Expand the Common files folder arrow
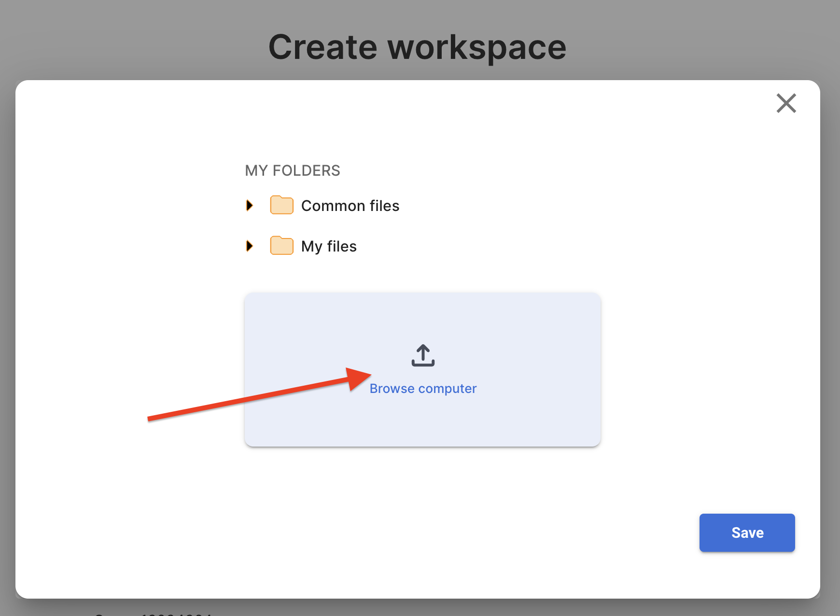Screen dimensions: 840x616 pos(250,205)
